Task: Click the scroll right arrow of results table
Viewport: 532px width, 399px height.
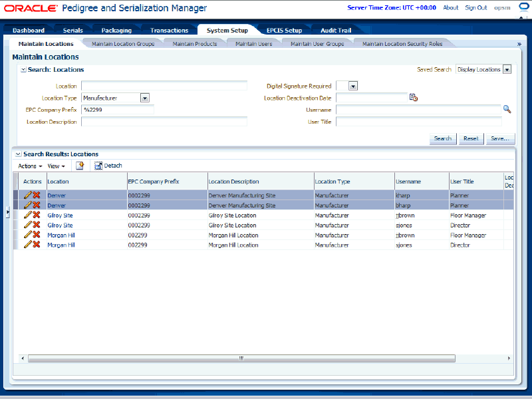Action: [x=509, y=358]
